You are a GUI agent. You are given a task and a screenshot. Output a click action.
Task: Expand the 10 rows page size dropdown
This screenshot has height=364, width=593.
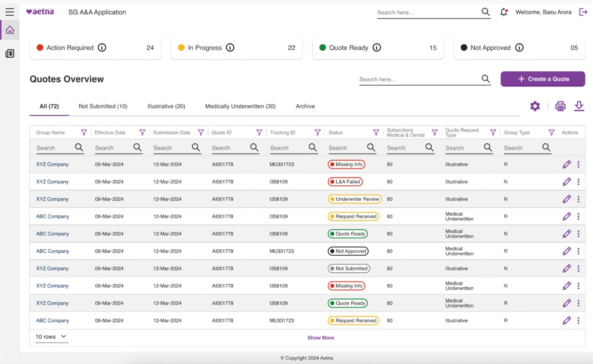point(51,337)
